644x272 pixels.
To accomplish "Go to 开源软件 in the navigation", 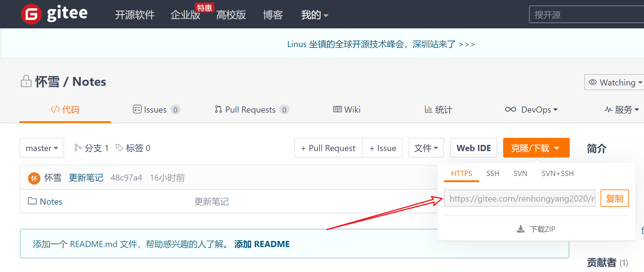I will coord(135,15).
